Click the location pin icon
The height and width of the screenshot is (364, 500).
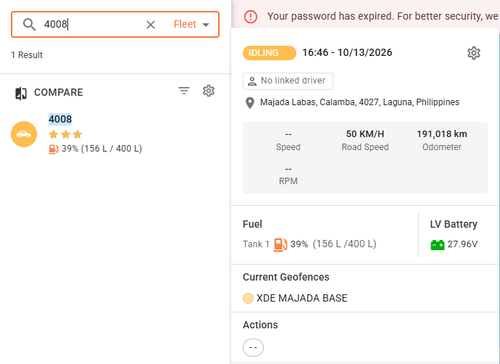(x=250, y=103)
